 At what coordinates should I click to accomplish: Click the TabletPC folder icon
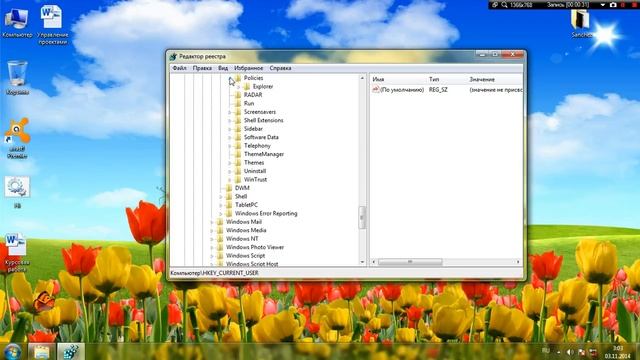pyautogui.click(x=229, y=205)
